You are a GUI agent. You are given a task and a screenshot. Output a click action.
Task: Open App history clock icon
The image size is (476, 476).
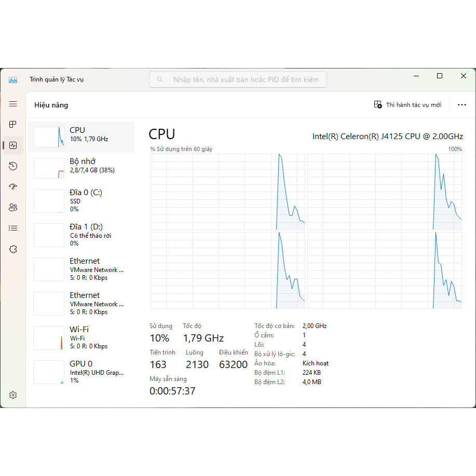point(13,166)
